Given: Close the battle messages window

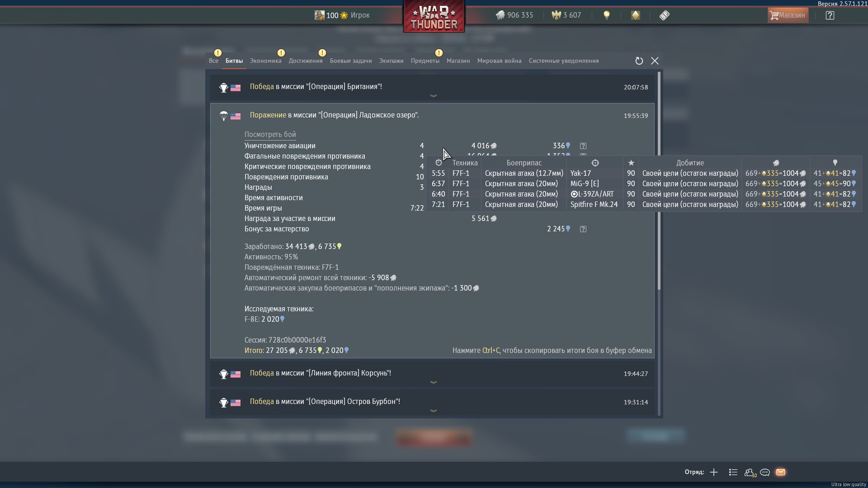Looking at the screenshot, I should [655, 61].
